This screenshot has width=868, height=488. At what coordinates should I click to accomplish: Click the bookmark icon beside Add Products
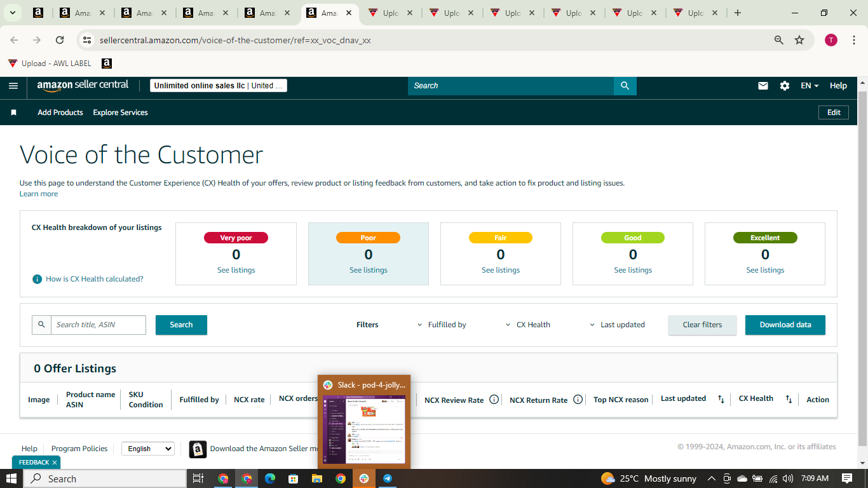pos(13,112)
